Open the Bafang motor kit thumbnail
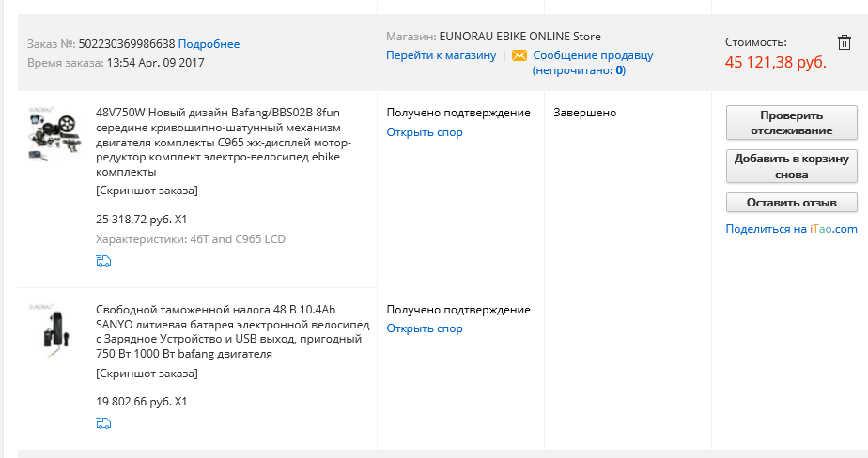This screenshot has width=868, height=458. point(54,137)
